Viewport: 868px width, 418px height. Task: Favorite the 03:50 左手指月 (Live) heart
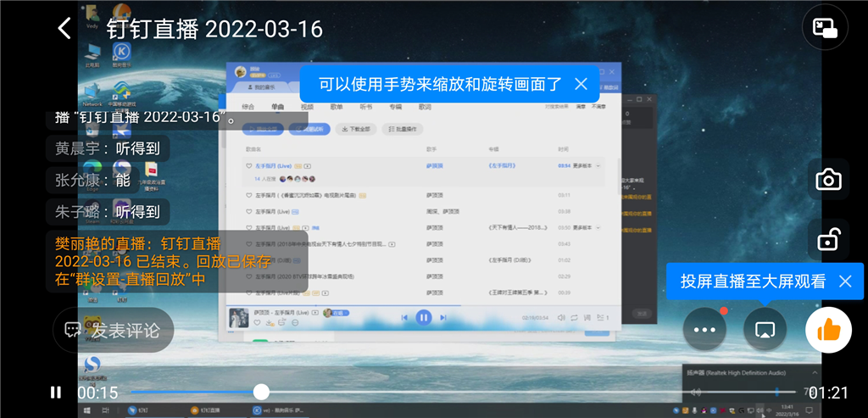(248, 227)
